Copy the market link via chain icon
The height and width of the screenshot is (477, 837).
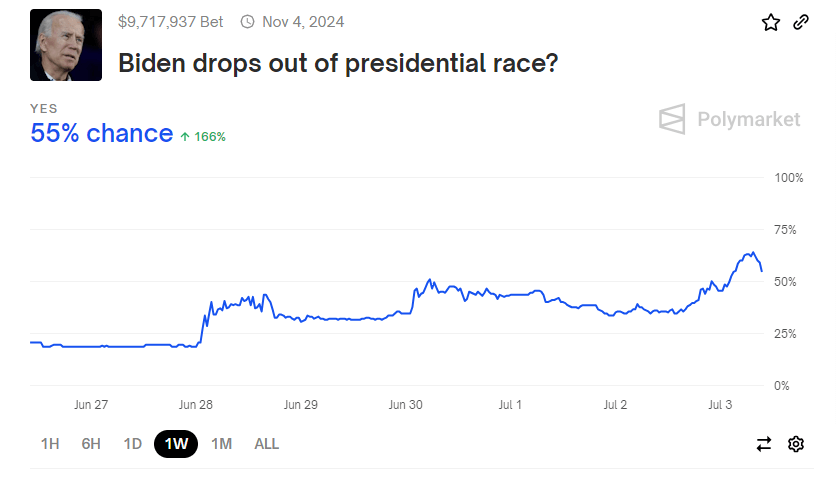click(800, 22)
